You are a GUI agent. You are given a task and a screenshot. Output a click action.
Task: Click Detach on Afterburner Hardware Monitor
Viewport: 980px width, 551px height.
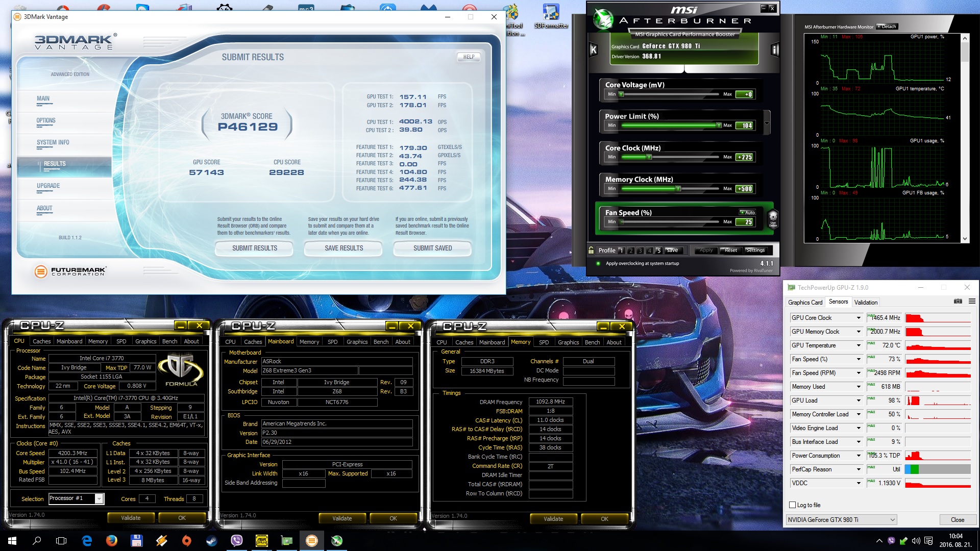click(x=887, y=27)
